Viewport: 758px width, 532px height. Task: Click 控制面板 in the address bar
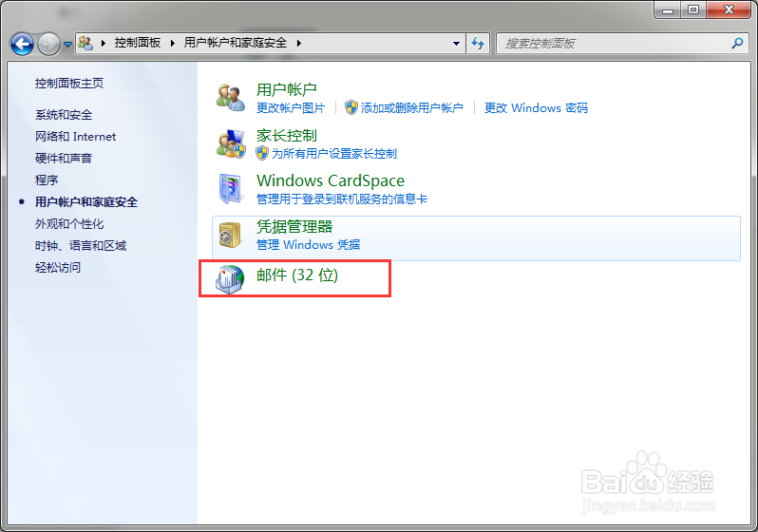[138, 43]
